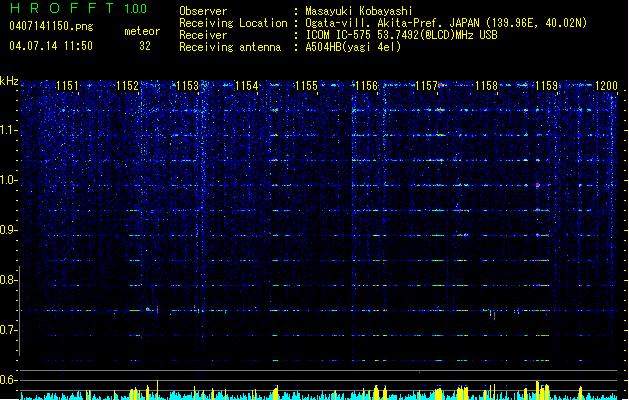Click the meteor label

pyautogui.click(x=142, y=31)
